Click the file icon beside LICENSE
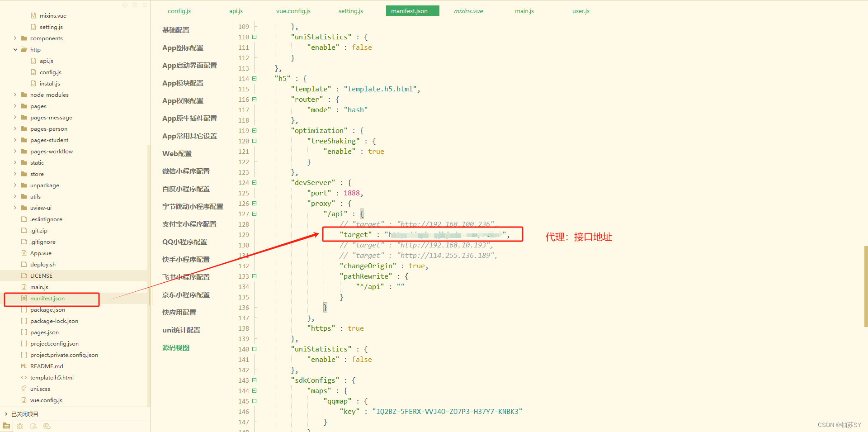The height and width of the screenshot is (432, 868). (x=24, y=275)
